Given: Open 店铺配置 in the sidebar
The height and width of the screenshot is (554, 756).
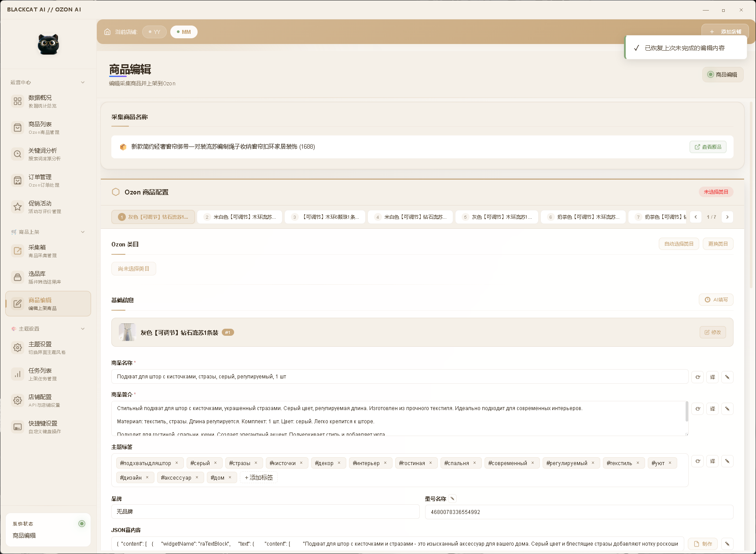Looking at the screenshot, I should [x=48, y=400].
